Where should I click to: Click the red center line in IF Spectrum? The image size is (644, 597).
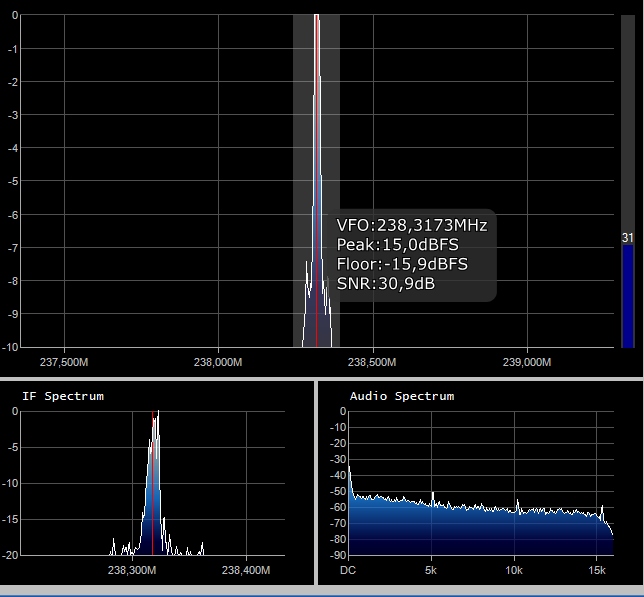152,484
